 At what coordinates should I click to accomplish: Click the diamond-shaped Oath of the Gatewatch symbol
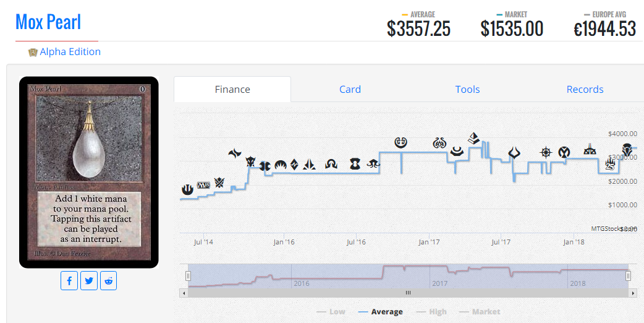[294, 165]
